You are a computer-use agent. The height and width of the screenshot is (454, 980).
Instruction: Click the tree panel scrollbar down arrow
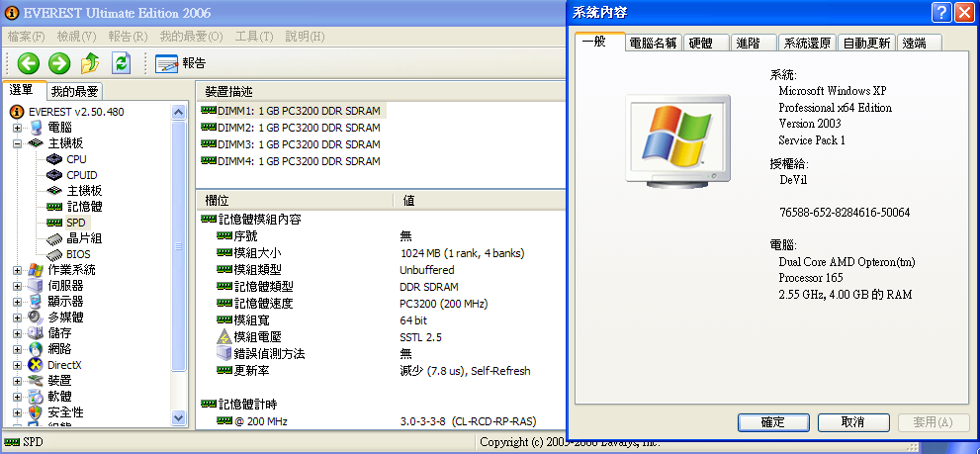pyautogui.click(x=179, y=419)
